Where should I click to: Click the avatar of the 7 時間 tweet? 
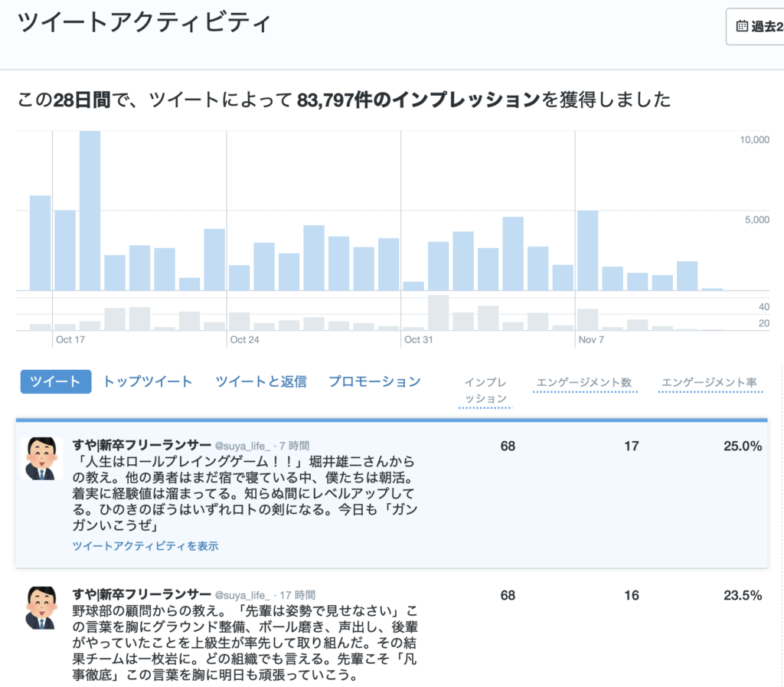coord(42,459)
